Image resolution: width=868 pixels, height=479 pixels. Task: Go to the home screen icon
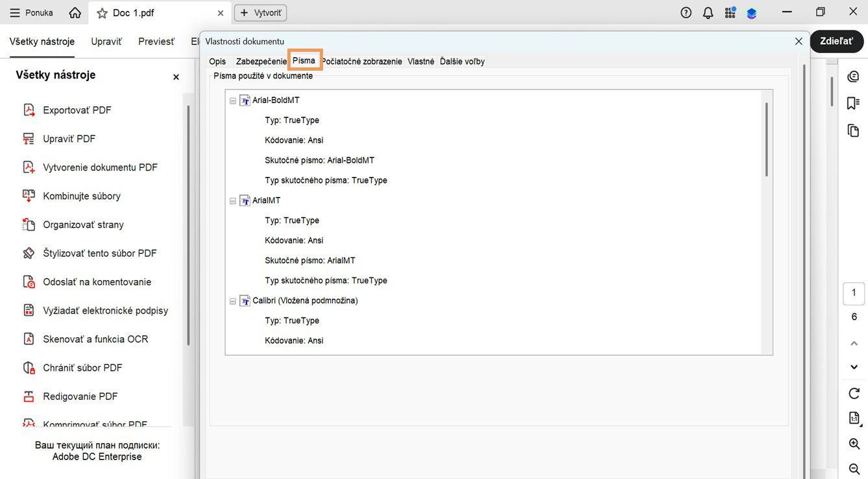click(75, 13)
